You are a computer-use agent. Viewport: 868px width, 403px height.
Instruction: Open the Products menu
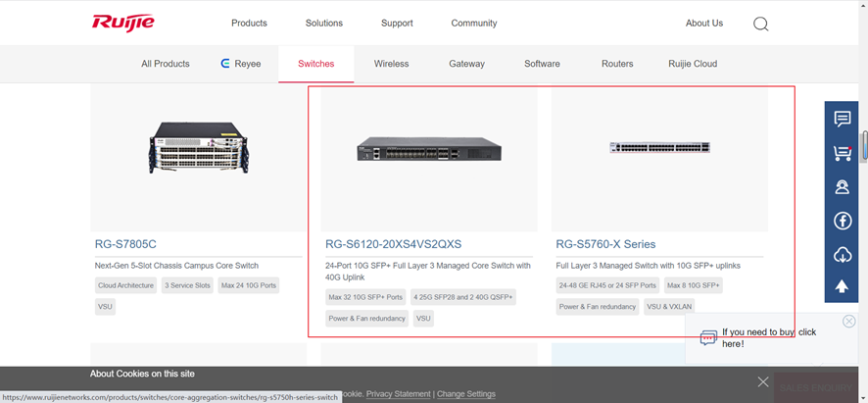(x=249, y=24)
